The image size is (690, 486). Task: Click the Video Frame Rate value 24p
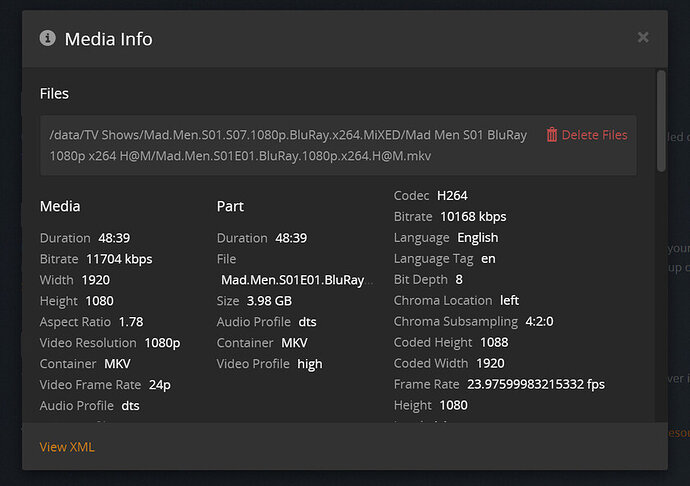160,385
